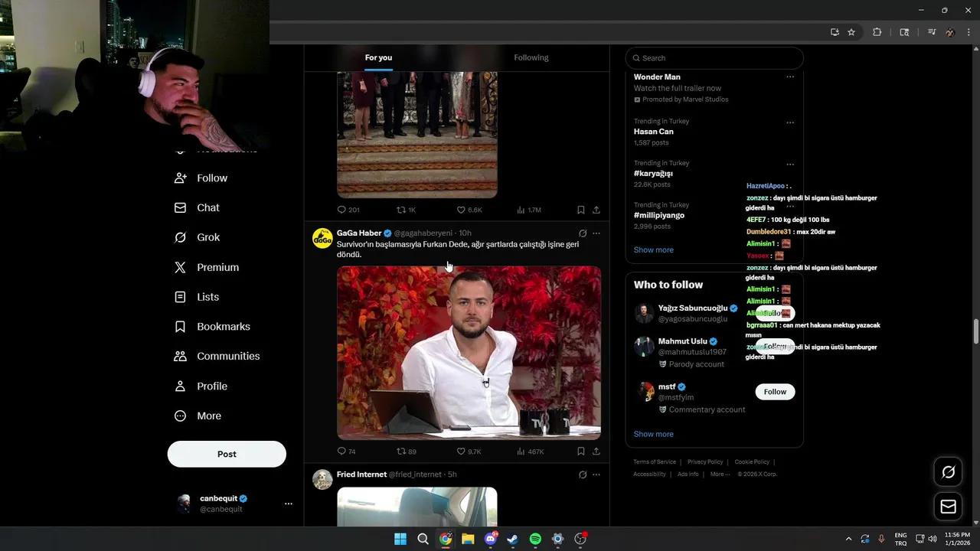The height and width of the screenshot is (551, 980).
Task: Open Grok explain icon on GaGa Haber post
Action: [x=583, y=233]
